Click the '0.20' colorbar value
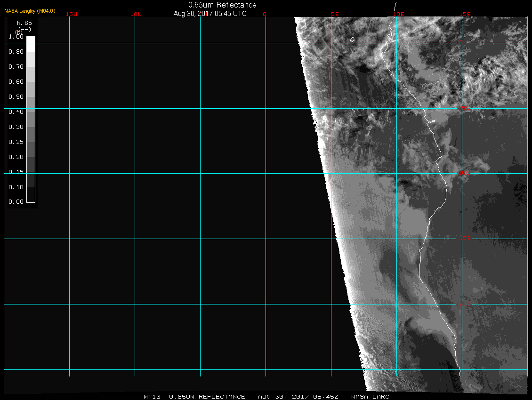Image resolution: width=532 pixels, height=400 pixels. click(x=16, y=157)
